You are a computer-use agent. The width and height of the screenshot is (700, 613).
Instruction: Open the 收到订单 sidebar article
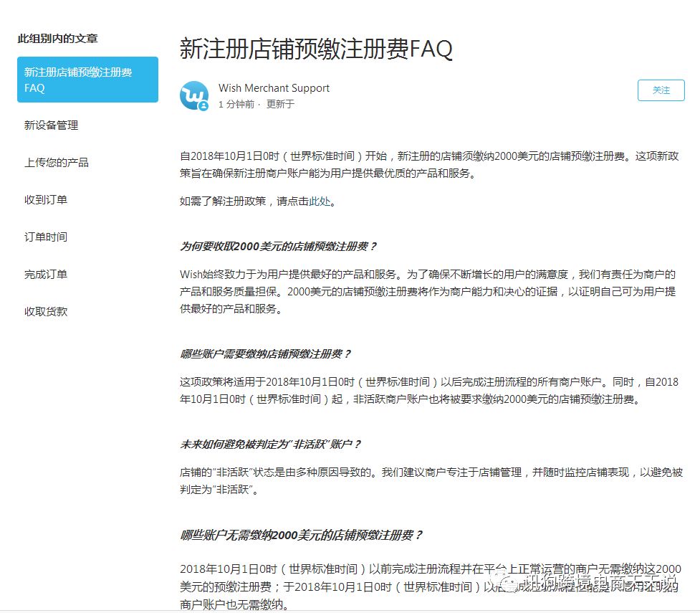[46, 200]
